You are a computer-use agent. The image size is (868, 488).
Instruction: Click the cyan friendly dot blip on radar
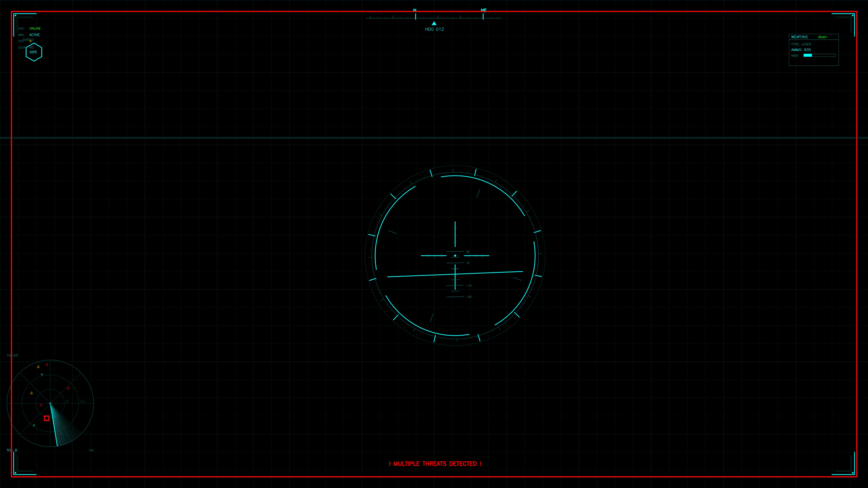point(42,374)
